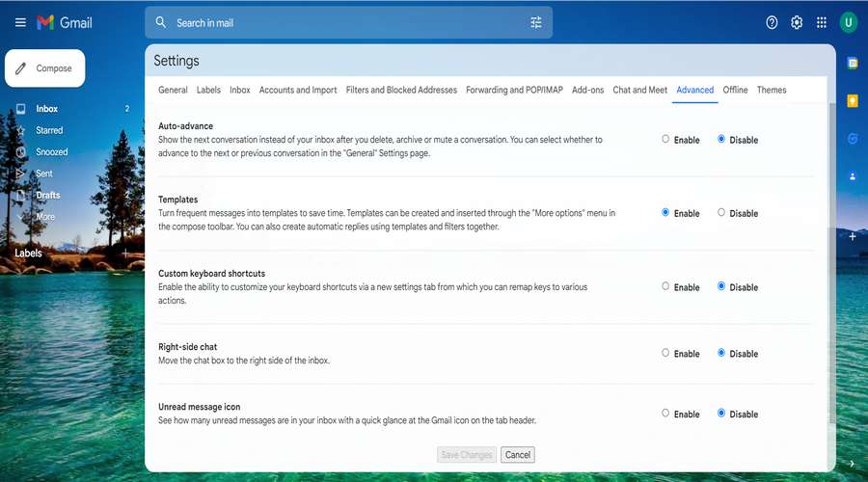Get add-ons using the plus icon
Viewport: 868px width, 482px height.
[x=853, y=235]
